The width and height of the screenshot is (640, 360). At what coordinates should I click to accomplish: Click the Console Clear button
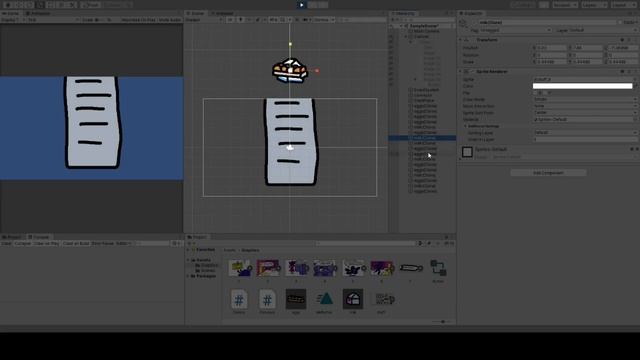[x=6, y=243]
